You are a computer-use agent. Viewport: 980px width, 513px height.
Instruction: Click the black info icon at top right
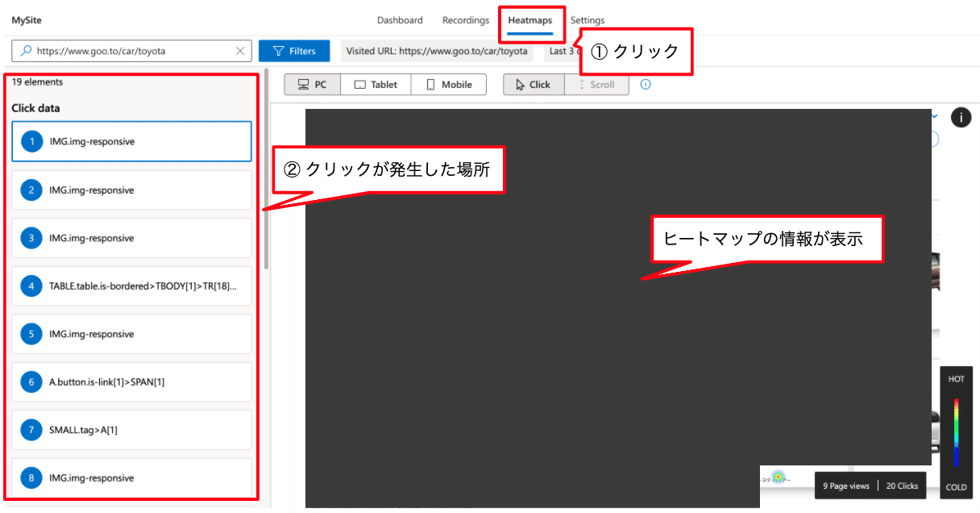tap(961, 118)
